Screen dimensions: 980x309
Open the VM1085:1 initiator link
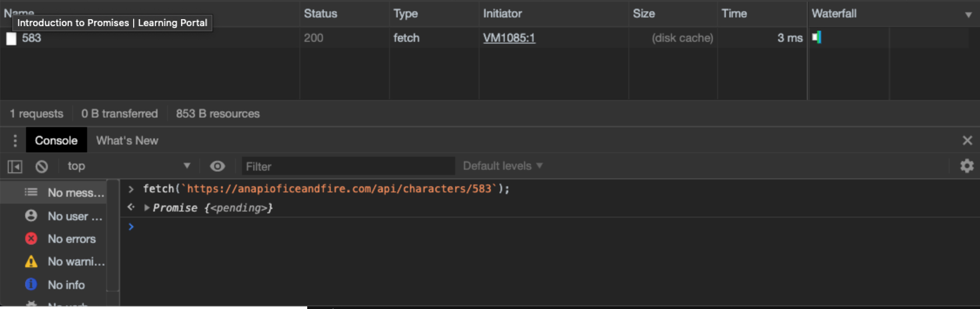coord(509,38)
